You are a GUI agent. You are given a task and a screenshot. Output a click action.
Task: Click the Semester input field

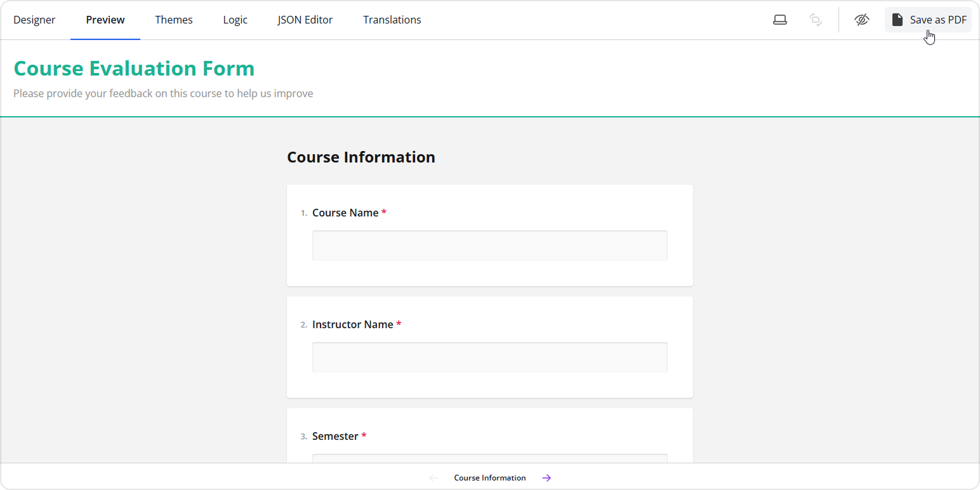(489, 458)
